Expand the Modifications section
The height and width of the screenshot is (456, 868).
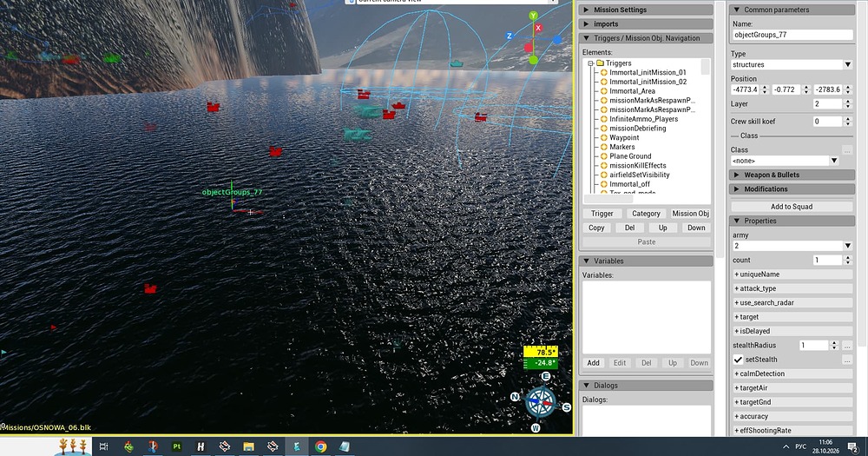tap(792, 189)
